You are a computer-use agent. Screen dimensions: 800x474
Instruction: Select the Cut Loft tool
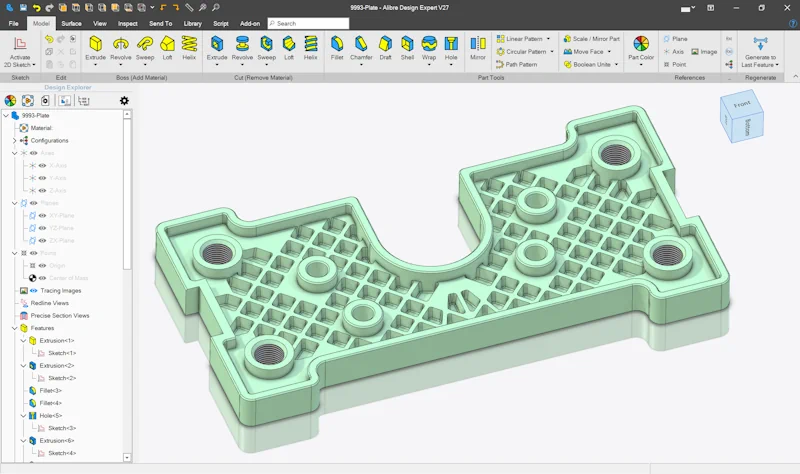pyautogui.click(x=289, y=48)
